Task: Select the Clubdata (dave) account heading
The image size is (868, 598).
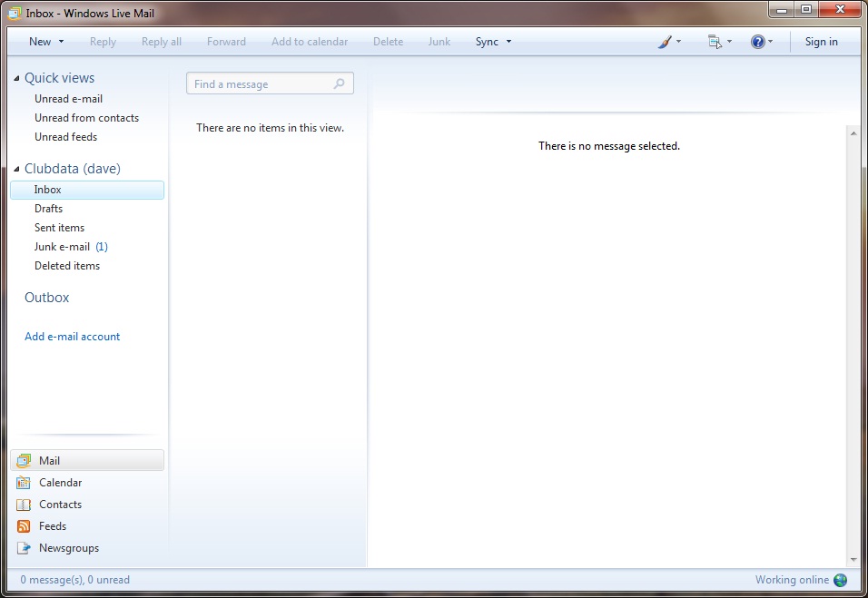Action: pyautogui.click(x=73, y=169)
